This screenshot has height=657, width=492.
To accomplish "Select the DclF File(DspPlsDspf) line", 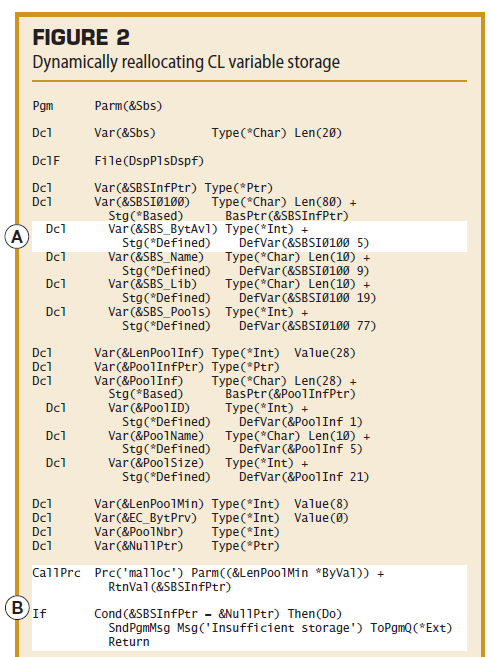I will tap(118, 161).
